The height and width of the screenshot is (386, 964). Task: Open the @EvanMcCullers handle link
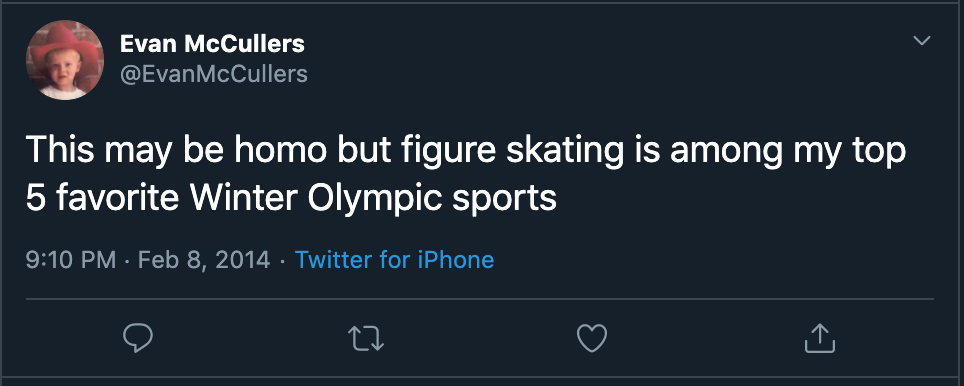pyautogui.click(x=213, y=74)
